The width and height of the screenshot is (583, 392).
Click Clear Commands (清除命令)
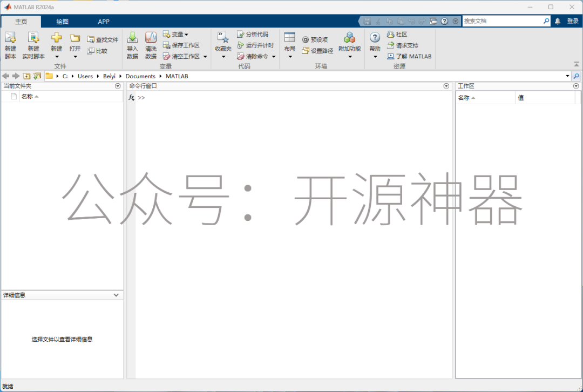click(x=253, y=57)
